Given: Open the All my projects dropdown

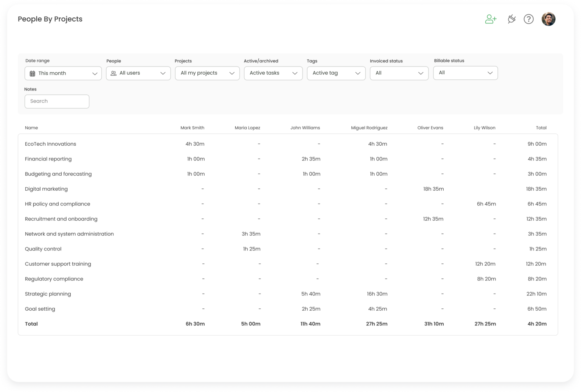Looking at the screenshot, I should [207, 73].
